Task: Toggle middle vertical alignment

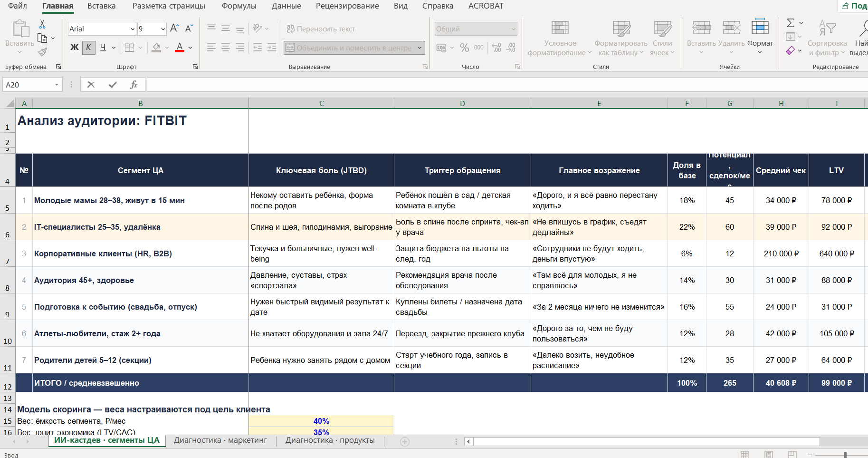Action: tap(226, 29)
